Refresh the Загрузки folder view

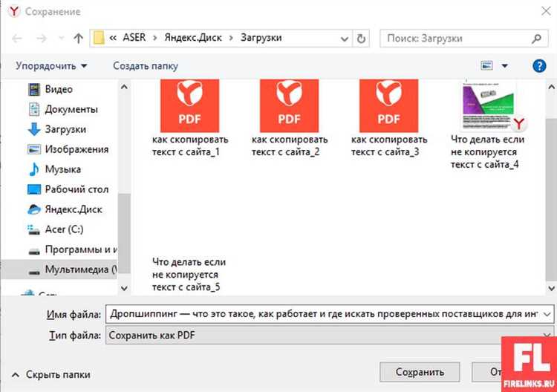tap(361, 39)
